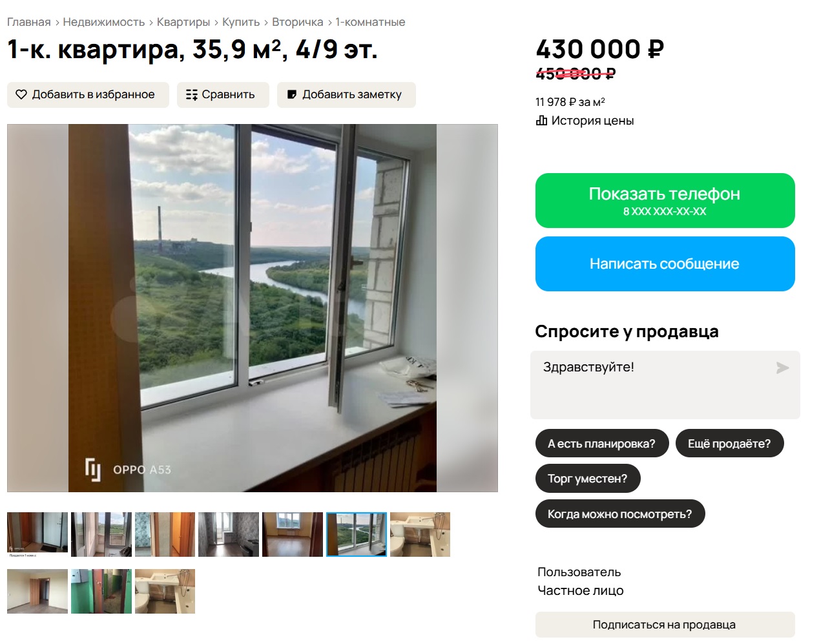Open the 1-комнатные breadcrumb
The width and height of the screenshot is (830, 644).
(370, 22)
